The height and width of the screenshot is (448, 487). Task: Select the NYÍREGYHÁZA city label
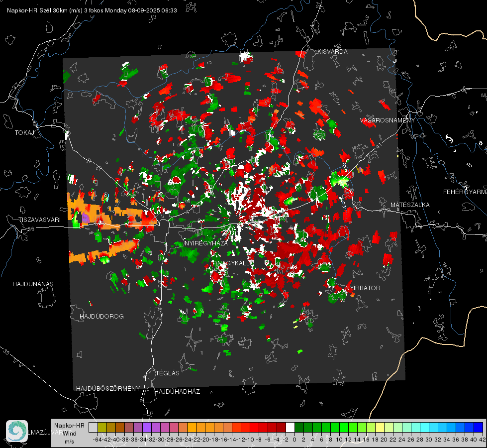click(x=206, y=243)
